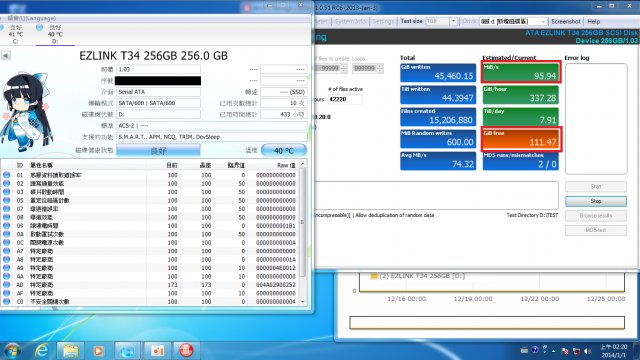
Task: Open the Windows Start orb
Action: pyautogui.click(x=12, y=351)
